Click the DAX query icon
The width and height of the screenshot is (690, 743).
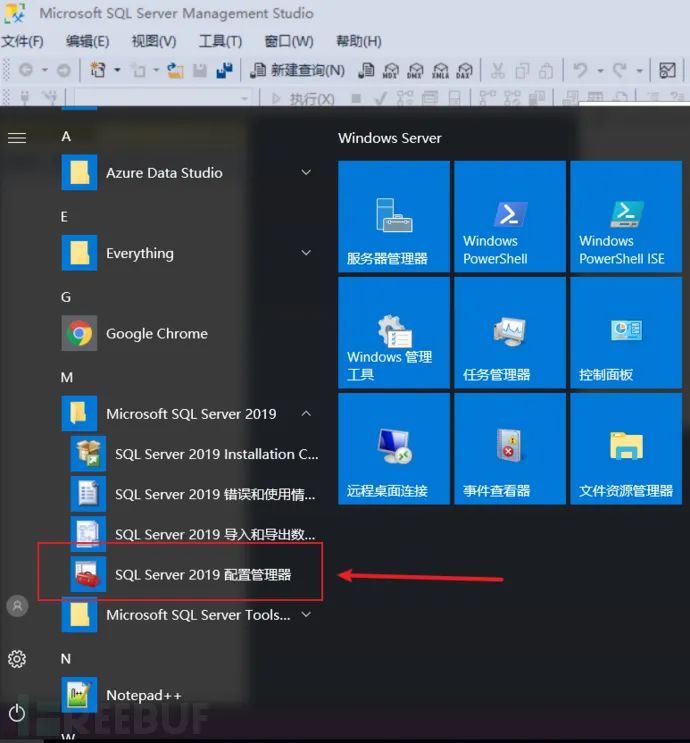465,70
